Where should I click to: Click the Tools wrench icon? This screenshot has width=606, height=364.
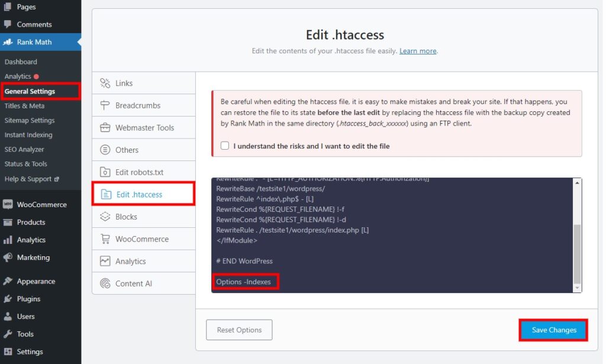(x=7, y=334)
